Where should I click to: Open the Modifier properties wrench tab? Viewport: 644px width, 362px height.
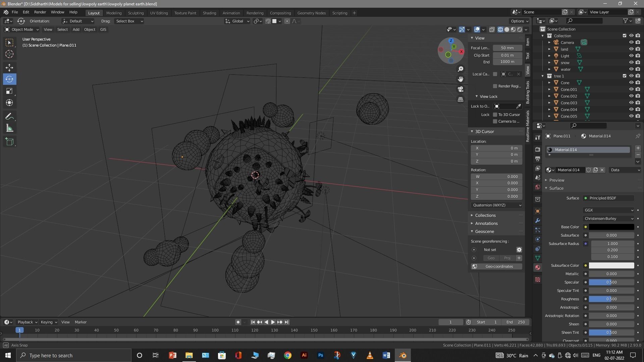pyautogui.click(x=538, y=221)
